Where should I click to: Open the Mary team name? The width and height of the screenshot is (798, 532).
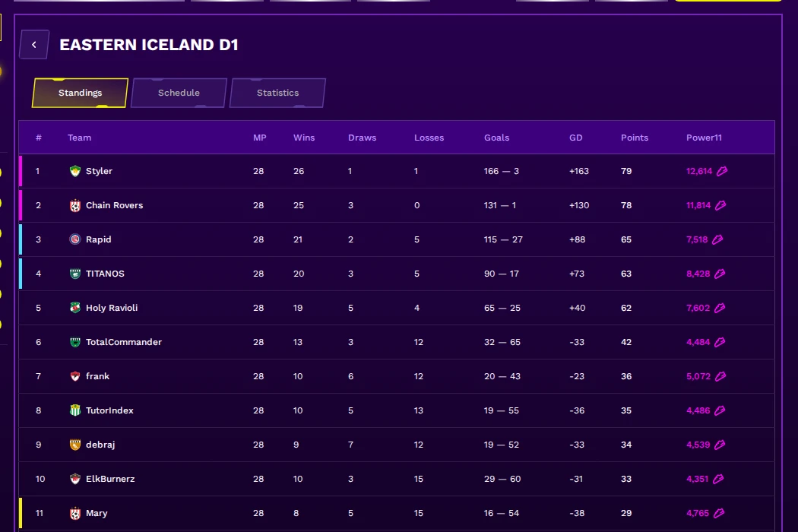97,513
